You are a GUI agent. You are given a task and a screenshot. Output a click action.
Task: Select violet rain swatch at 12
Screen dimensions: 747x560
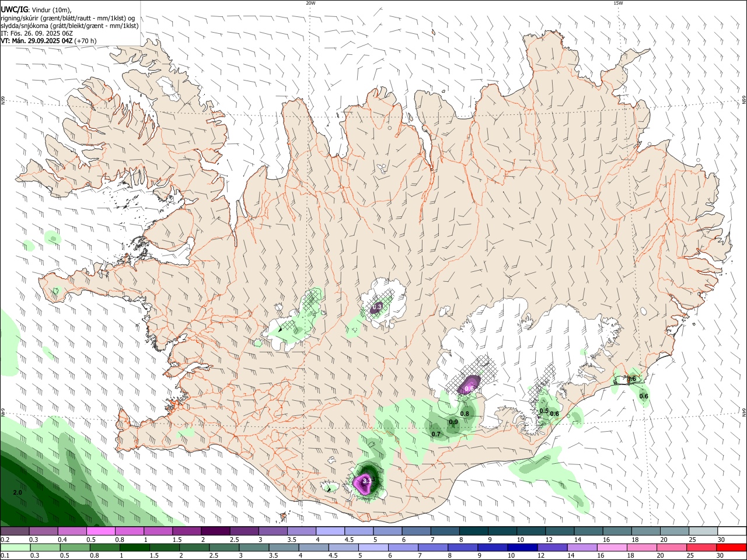[x=552, y=548]
